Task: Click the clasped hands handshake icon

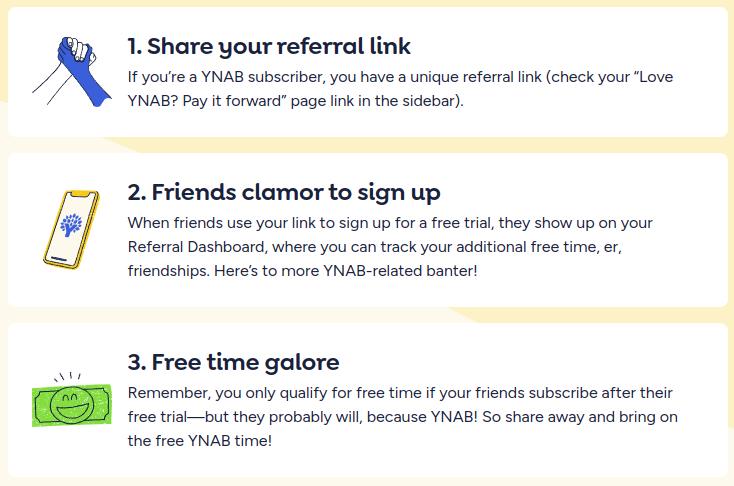Action: click(x=67, y=69)
